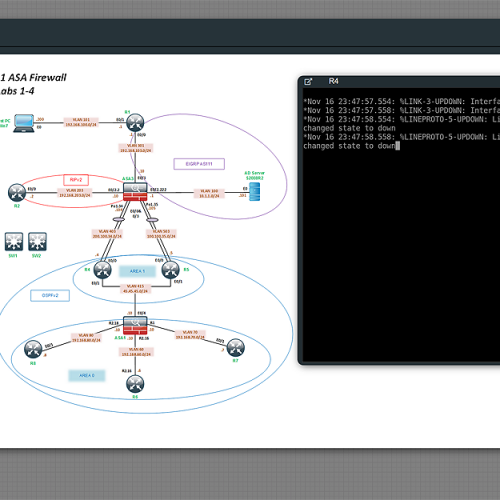This screenshot has width=500, height=500.
Task: Select the Test PC laptop icon
Action: 24,123
